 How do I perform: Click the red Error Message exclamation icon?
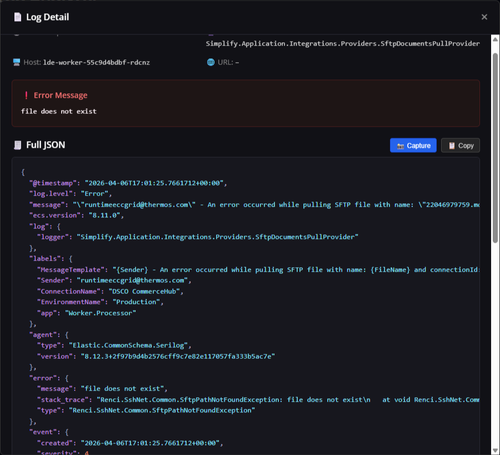[26, 95]
